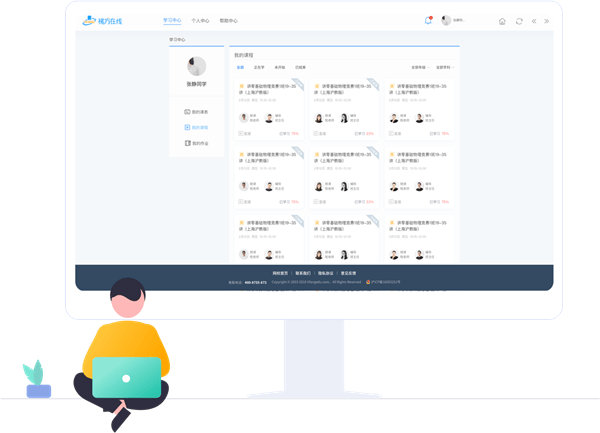Image resolution: width=600 pixels, height=433 pixels.
Task: Switch to the 个人中心 menu
Action: pyautogui.click(x=200, y=20)
